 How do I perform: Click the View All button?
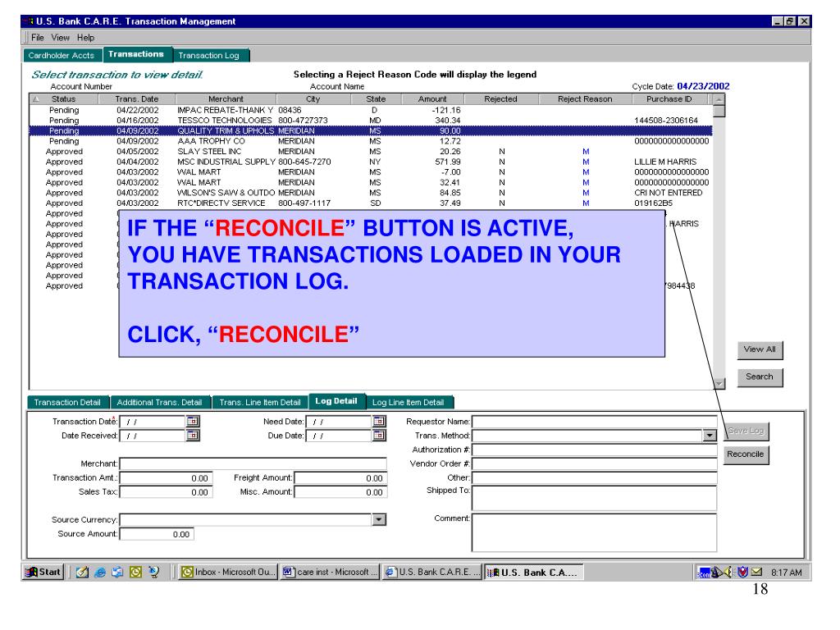[x=760, y=349]
